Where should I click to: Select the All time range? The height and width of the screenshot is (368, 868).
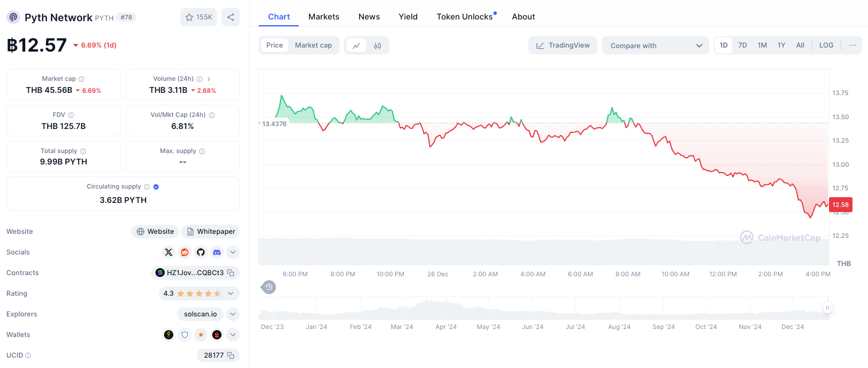tap(800, 45)
